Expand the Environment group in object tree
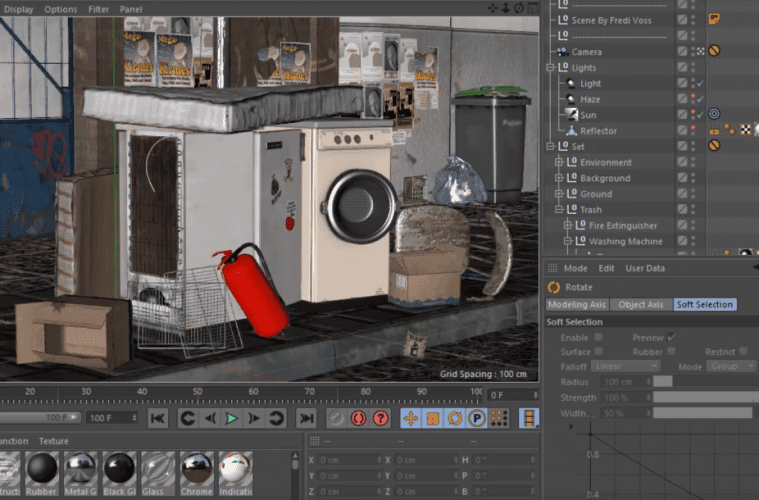 tap(560, 162)
